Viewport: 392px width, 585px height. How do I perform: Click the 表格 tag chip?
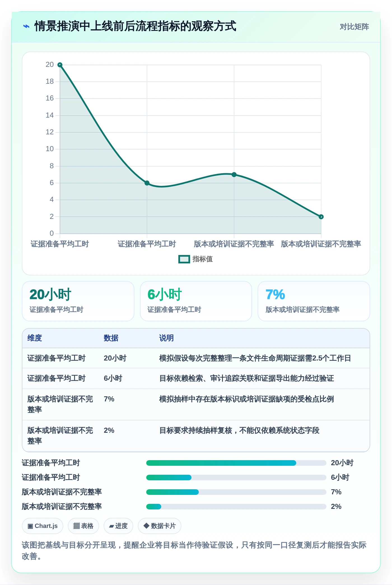[83, 526]
